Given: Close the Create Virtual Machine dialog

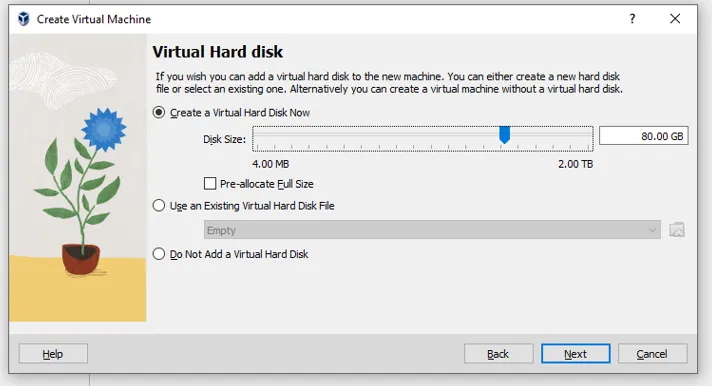Looking at the screenshot, I should [675, 19].
